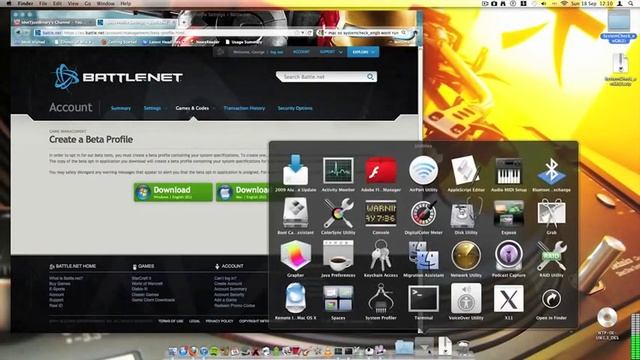This screenshot has height=360, width=640.
Task: Open the Summary account tab
Action: [121, 108]
